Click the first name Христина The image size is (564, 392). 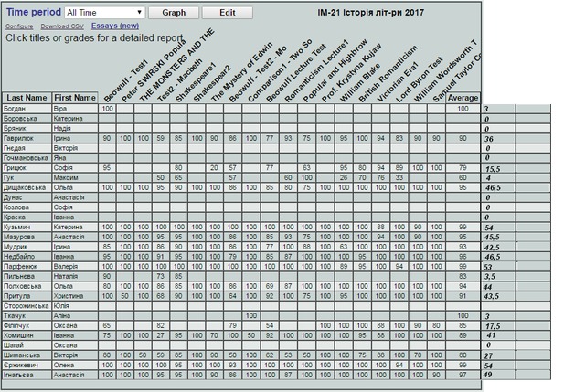(69, 296)
